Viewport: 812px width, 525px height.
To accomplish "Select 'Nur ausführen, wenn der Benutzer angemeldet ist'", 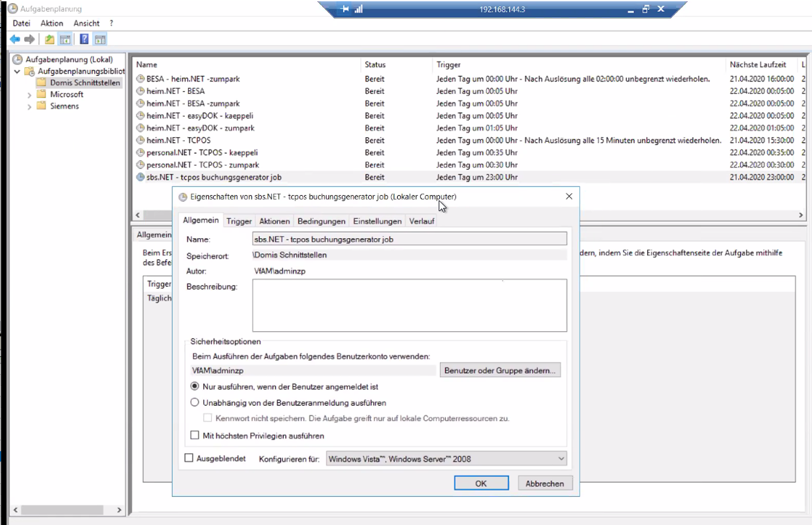I will click(x=195, y=386).
